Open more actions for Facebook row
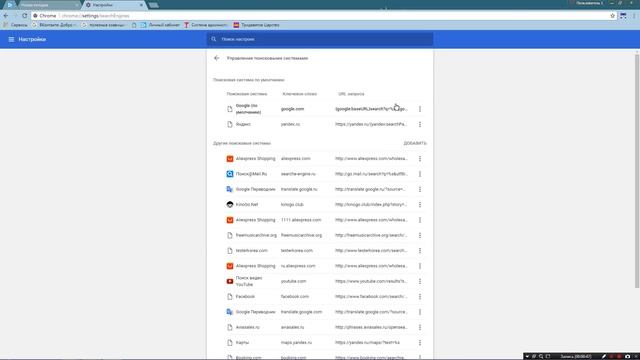This screenshot has height=360, width=640. coord(420,296)
